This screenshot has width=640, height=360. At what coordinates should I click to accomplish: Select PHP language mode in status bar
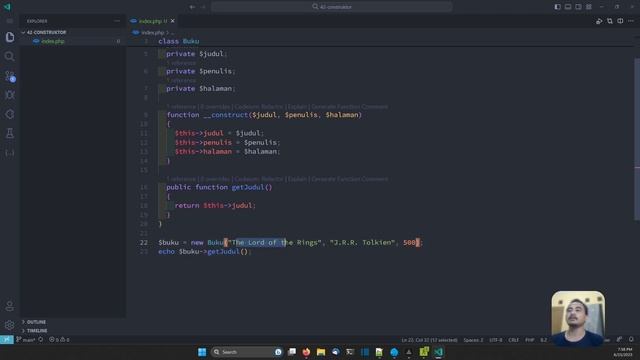(529, 340)
